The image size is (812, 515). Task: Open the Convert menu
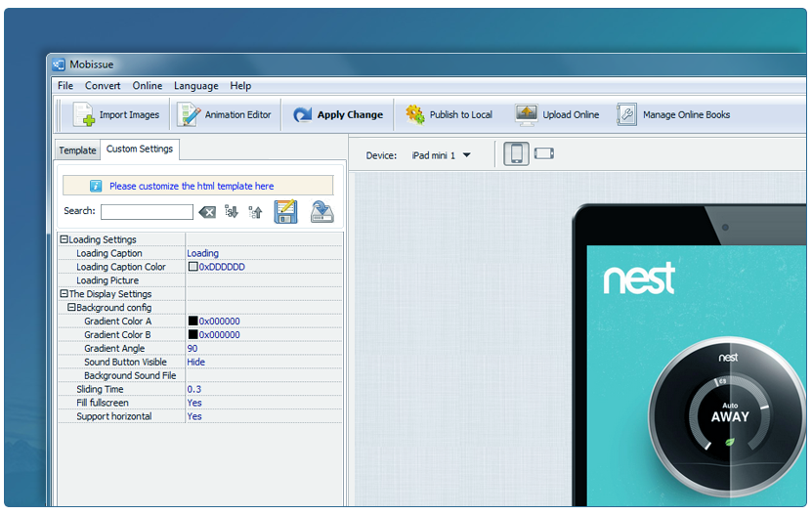tap(103, 85)
